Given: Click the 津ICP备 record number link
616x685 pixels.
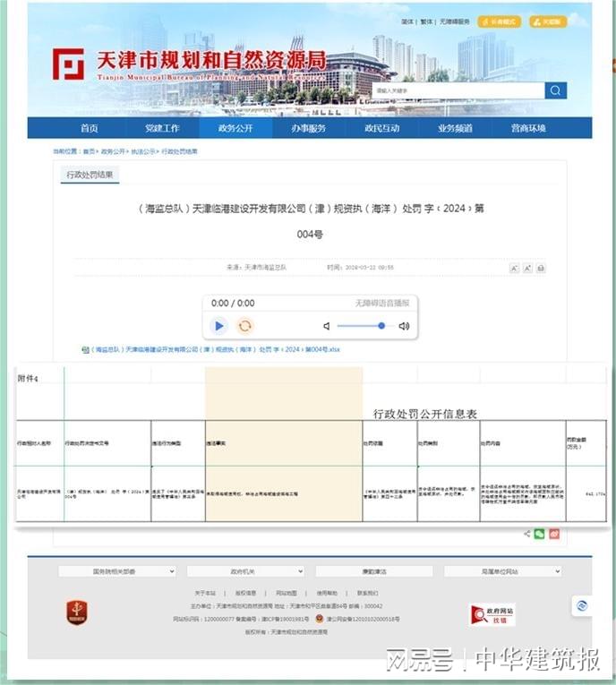Looking at the screenshot, I should 286,619.
